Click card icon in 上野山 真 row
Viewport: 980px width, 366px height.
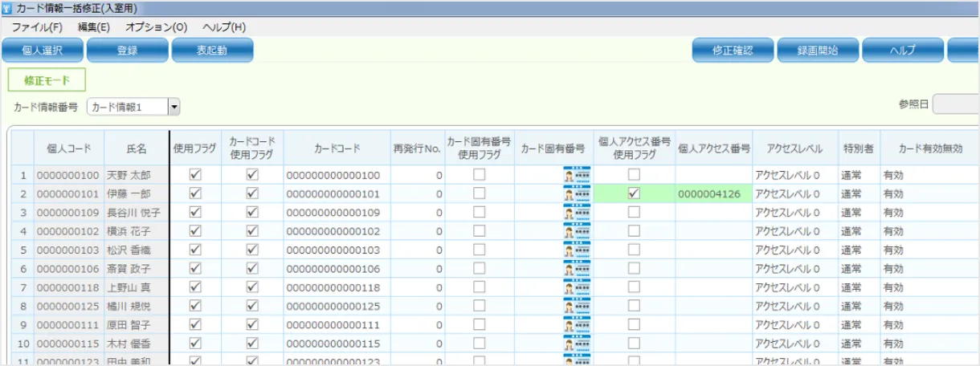point(577,287)
